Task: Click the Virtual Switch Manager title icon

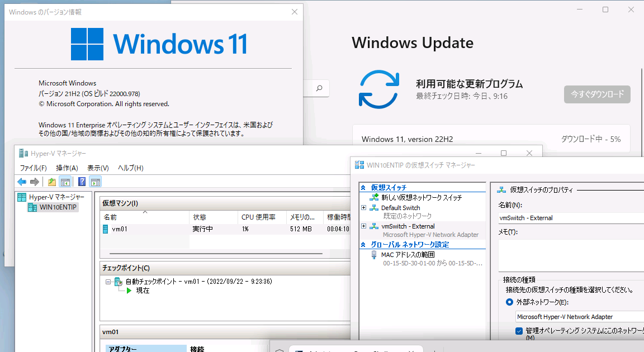Action: (x=359, y=165)
